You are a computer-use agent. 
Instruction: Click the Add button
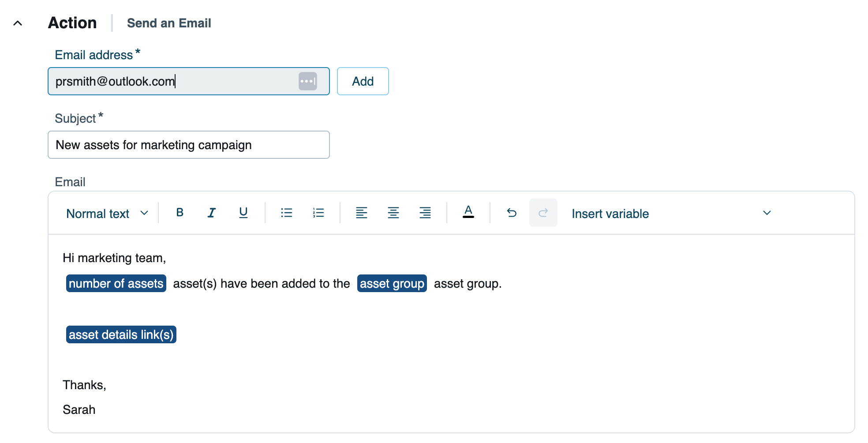click(x=363, y=81)
